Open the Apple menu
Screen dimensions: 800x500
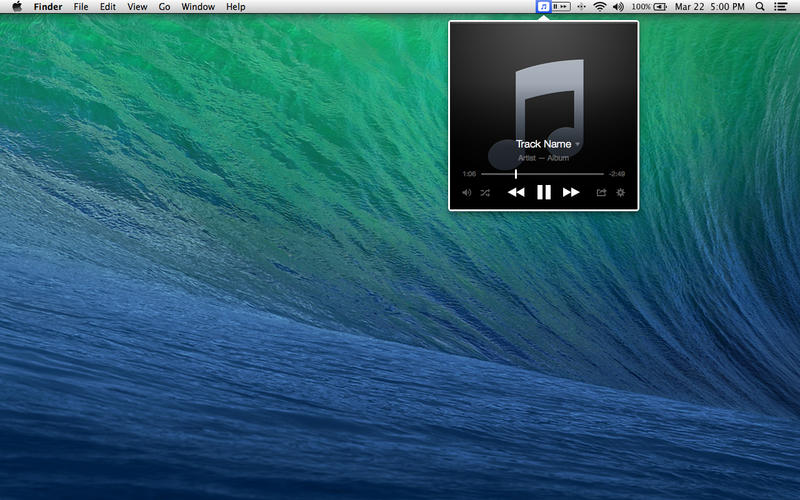point(17,6)
